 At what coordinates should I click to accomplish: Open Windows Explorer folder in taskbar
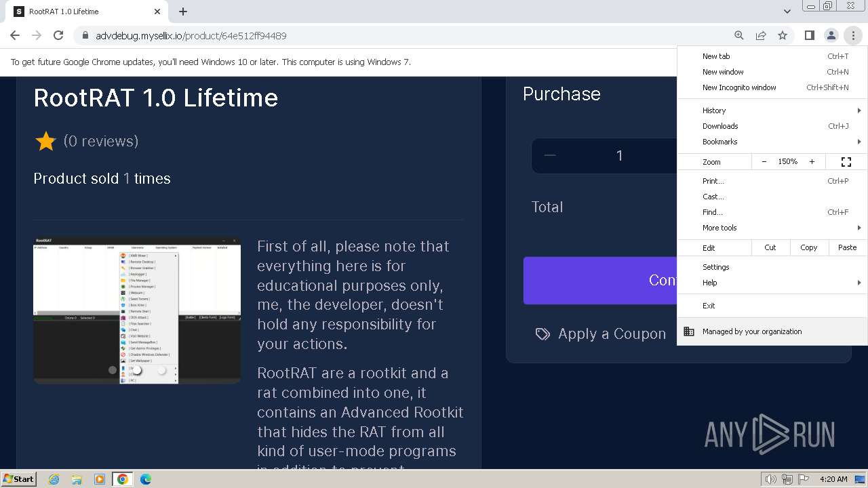click(77, 479)
